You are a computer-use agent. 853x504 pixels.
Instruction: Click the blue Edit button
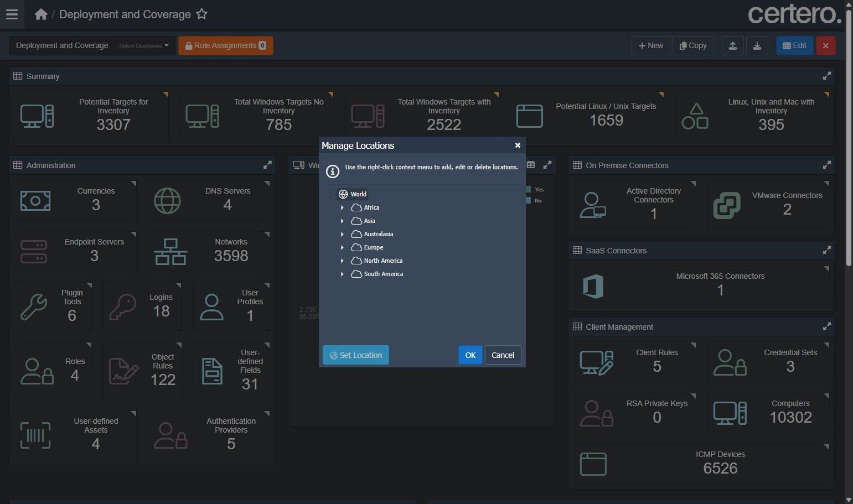coord(794,46)
